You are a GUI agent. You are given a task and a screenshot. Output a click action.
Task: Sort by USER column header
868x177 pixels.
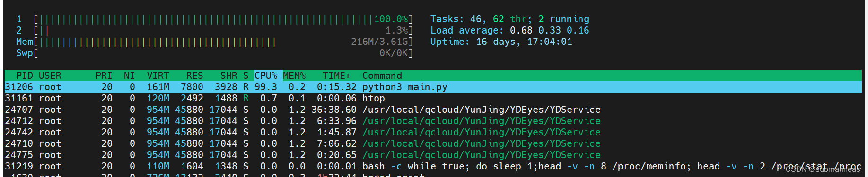pyautogui.click(x=50, y=76)
